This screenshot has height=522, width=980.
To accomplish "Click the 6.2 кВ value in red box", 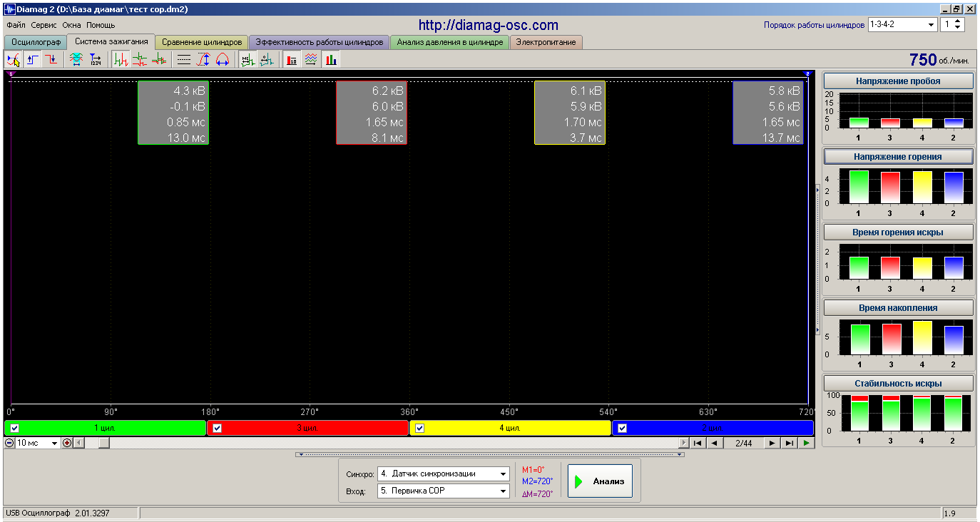I will [x=387, y=91].
